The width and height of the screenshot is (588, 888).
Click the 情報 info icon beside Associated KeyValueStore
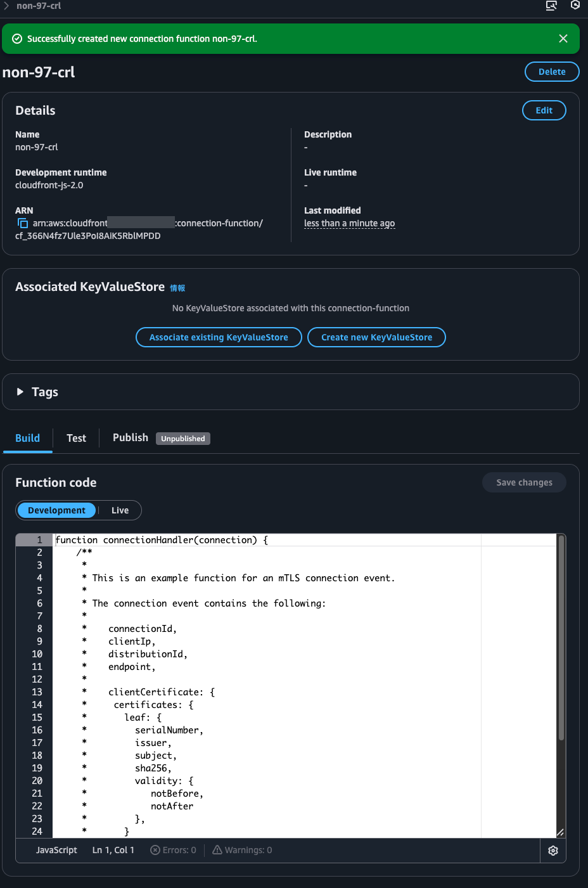coord(178,288)
